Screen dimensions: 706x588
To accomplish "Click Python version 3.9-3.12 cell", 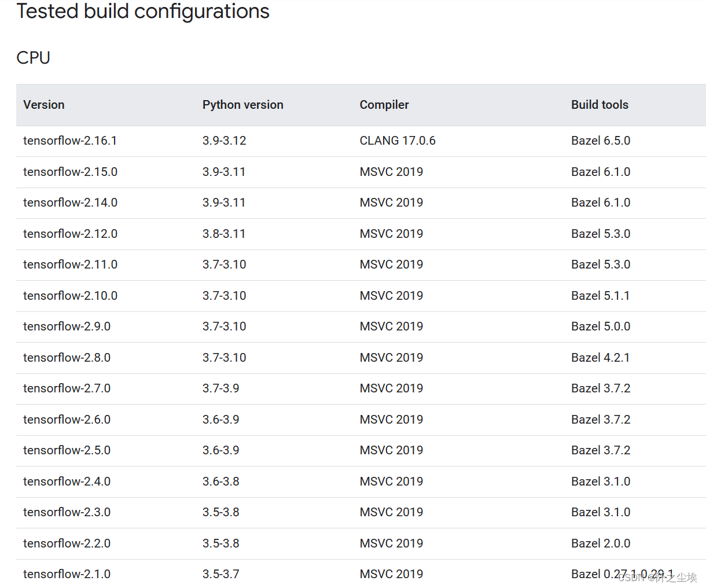I will click(225, 141).
